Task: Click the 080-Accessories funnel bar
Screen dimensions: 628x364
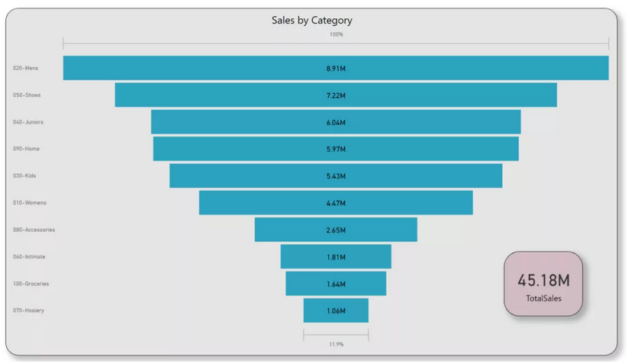Action: [336, 230]
